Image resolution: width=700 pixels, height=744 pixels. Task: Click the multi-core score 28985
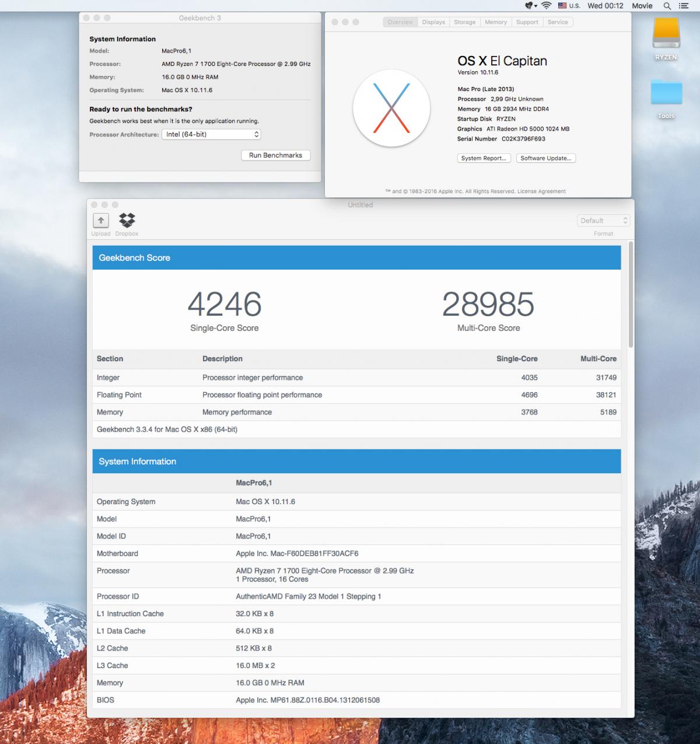click(x=488, y=304)
